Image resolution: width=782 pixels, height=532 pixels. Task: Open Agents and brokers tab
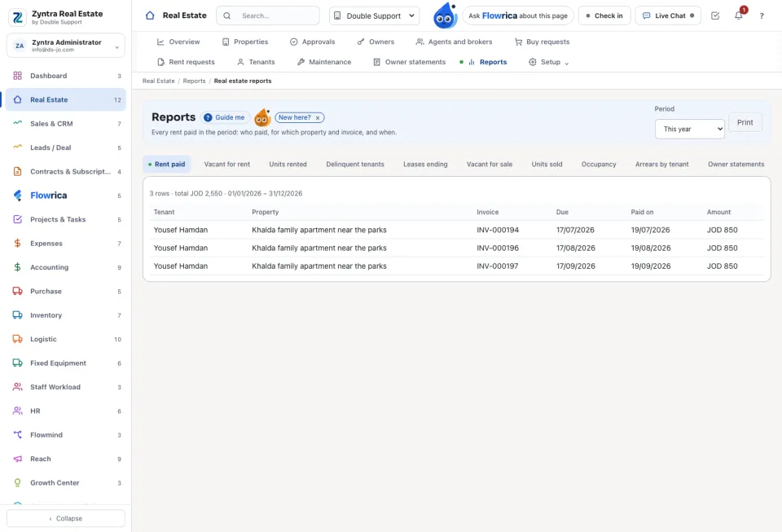[x=454, y=42]
